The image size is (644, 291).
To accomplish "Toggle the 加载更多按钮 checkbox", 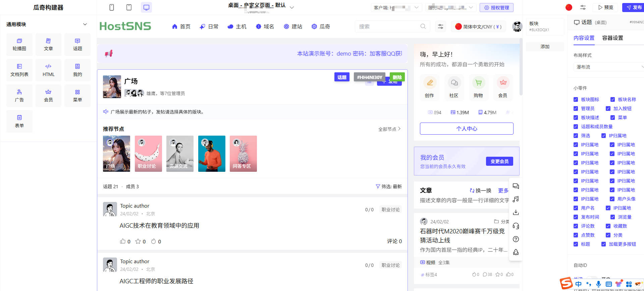I will tap(603, 244).
